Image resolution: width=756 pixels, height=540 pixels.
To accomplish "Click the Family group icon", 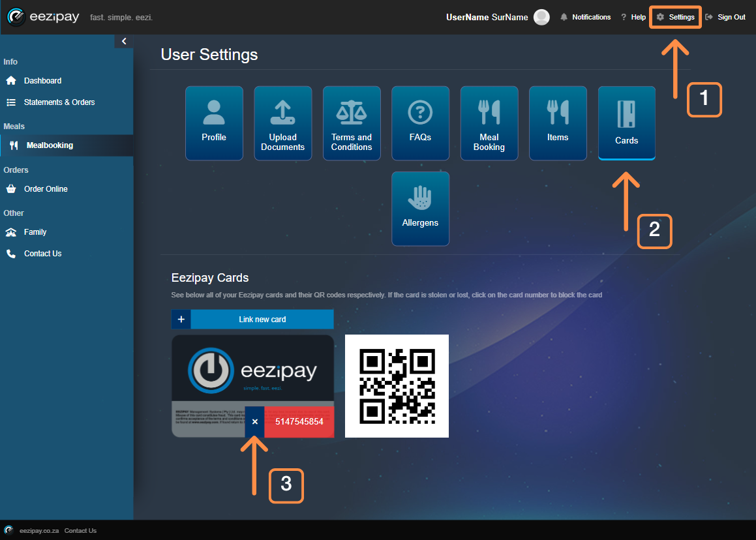I will pos(11,232).
